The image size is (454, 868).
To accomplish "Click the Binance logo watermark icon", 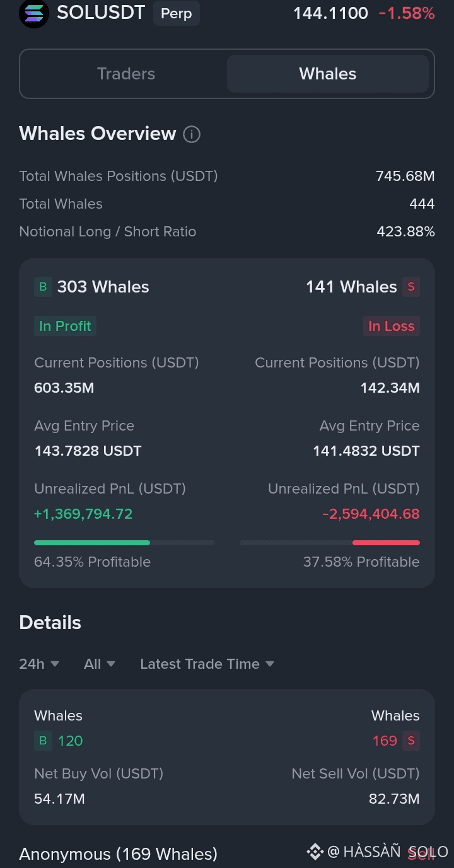I will [x=315, y=852].
